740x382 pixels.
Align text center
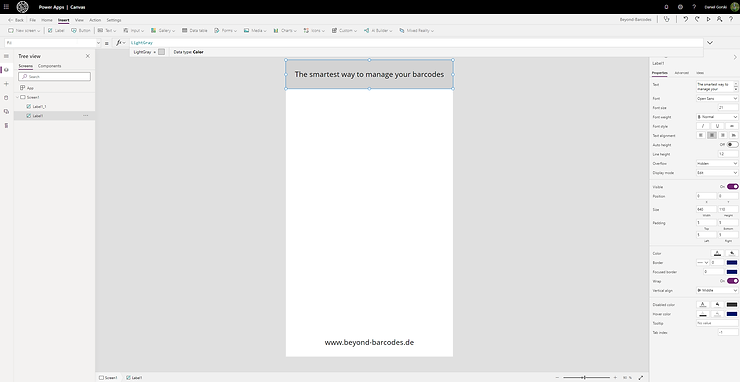pos(712,136)
